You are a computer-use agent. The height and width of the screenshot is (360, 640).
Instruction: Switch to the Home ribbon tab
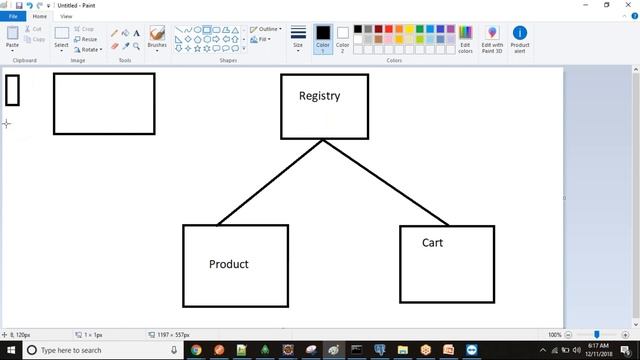40,16
